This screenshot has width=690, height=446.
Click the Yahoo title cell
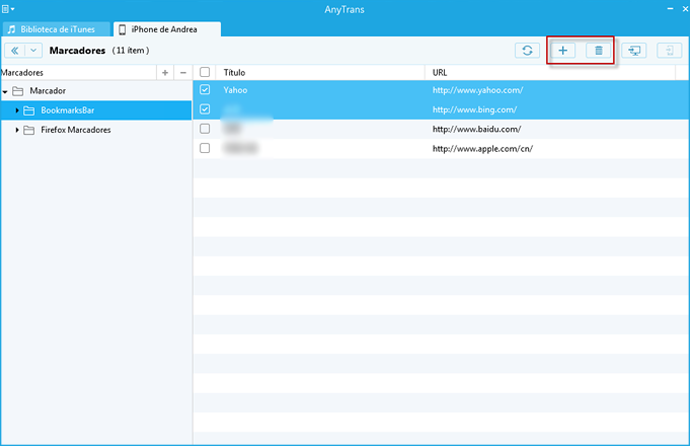coord(235,90)
